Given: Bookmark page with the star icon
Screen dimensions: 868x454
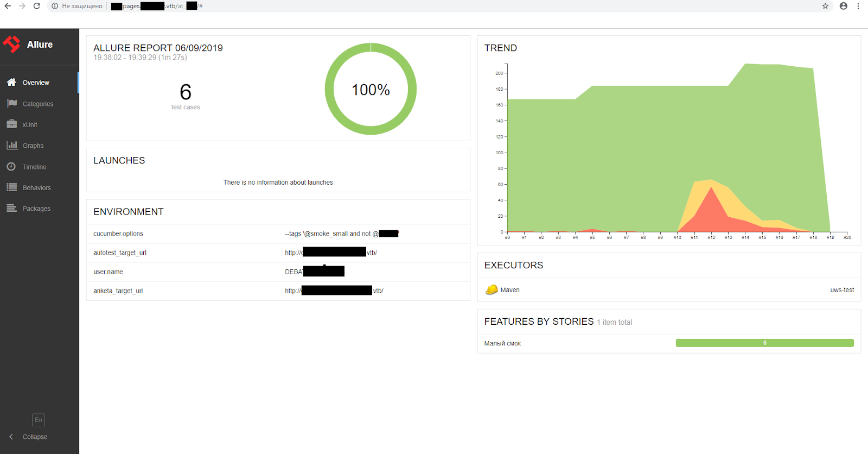Looking at the screenshot, I should tap(825, 6).
